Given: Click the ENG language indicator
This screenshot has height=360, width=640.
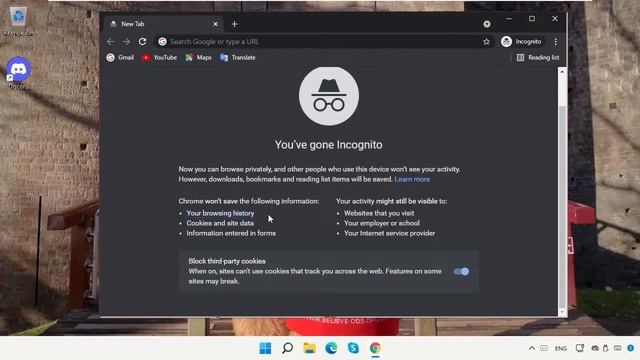Looking at the screenshot, I should [561, 349].
